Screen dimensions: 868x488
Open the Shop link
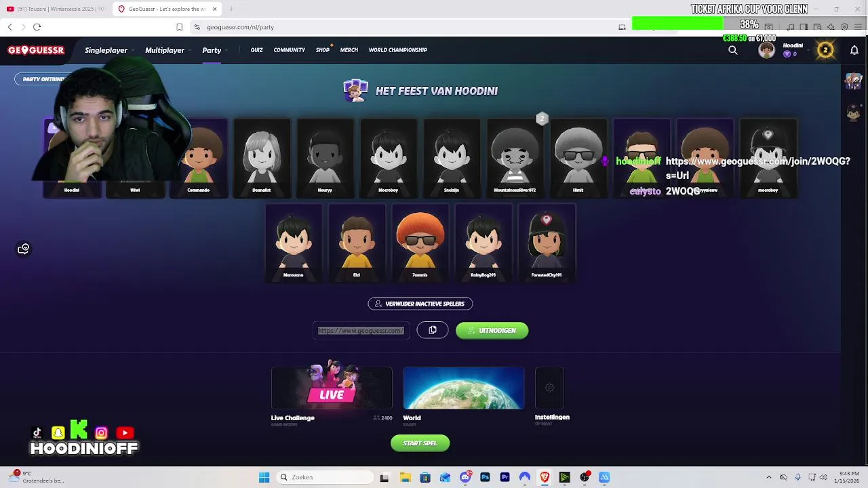pos(322,50)
